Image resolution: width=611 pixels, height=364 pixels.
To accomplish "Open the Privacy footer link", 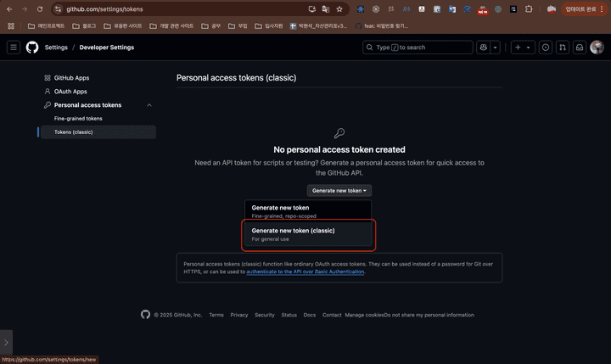I will tap(238, 315).
